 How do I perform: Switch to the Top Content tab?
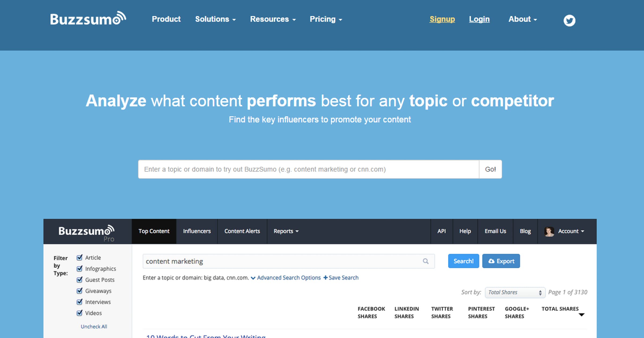pos(154,231)
